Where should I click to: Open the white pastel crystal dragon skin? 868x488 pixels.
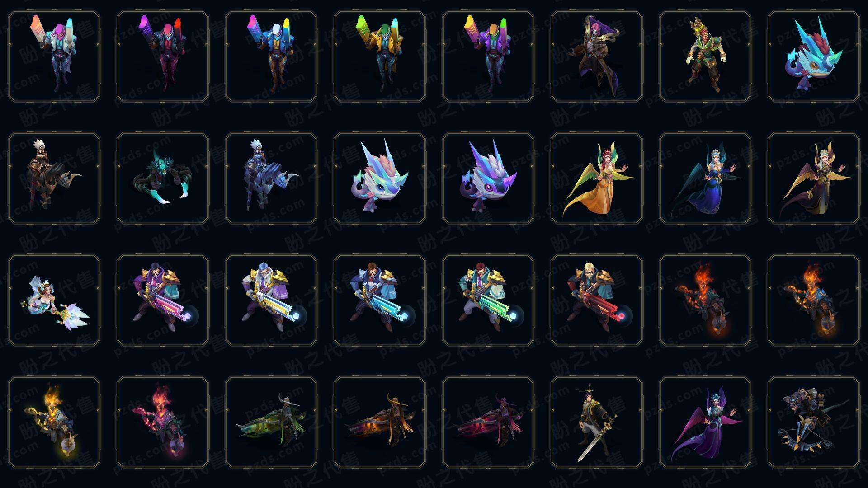[x=379, y=178]
